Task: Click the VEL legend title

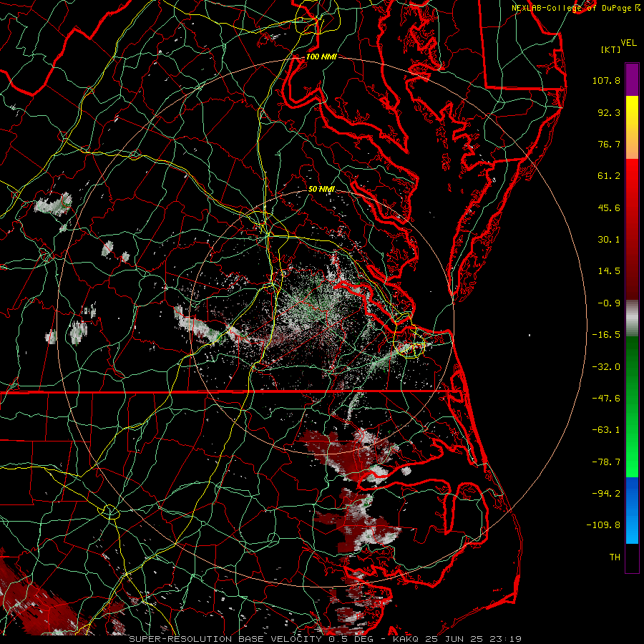Action: tap(628, 43)
